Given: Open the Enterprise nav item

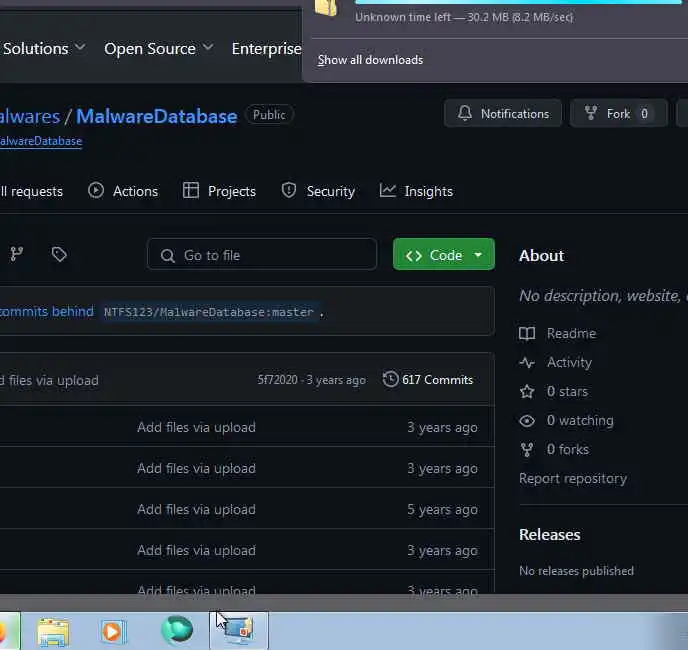Looking at the screenshot, I should pyautogui.click(x=266, y=48).
